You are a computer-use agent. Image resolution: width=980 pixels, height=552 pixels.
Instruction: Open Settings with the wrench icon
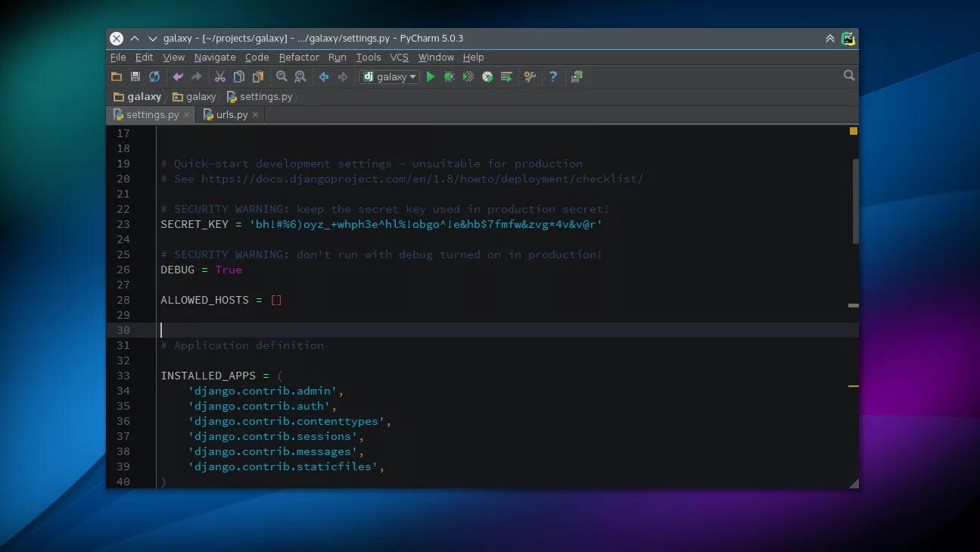pos(530,76)
